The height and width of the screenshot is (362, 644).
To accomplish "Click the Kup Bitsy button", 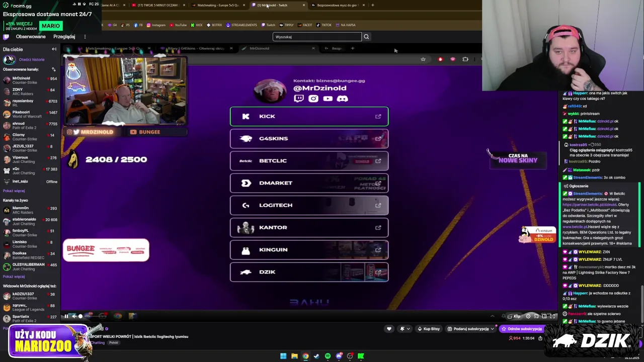I will 429,329.
